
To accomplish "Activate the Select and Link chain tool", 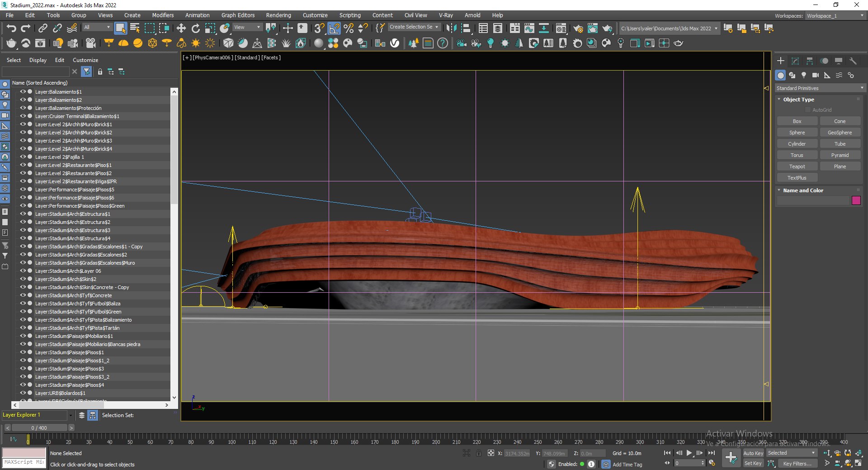I will pos(42,28).
